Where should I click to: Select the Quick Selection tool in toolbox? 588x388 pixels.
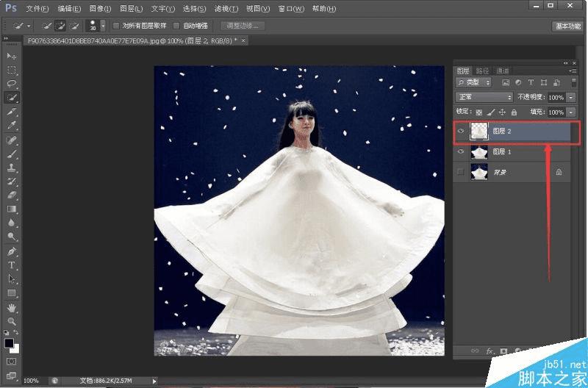pos(12,98)
